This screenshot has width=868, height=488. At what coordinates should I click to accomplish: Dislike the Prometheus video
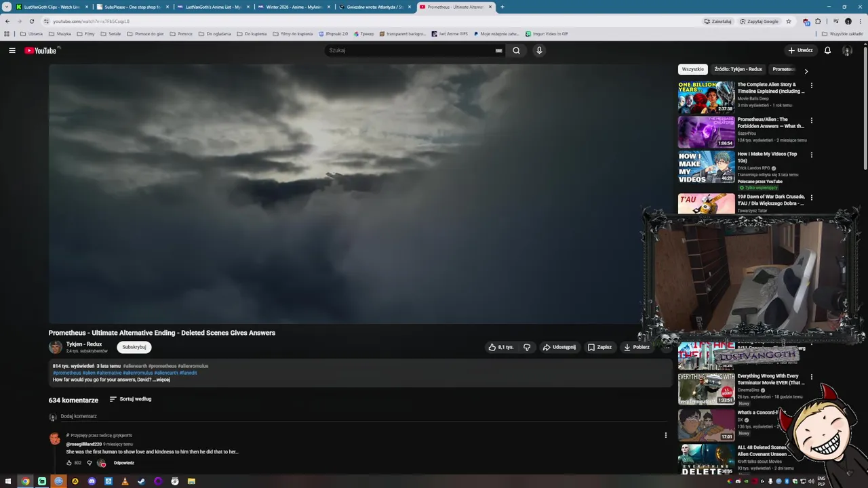pyautogui.click(x=527, y=347)
